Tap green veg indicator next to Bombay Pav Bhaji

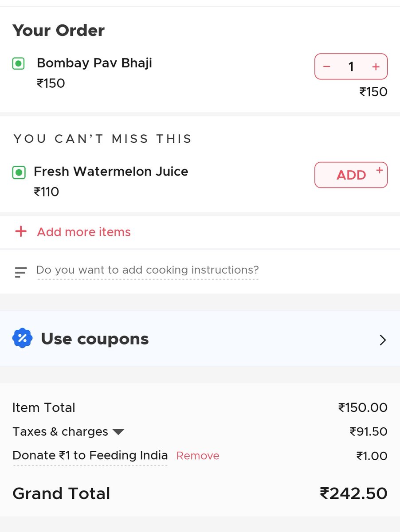pos(18,64)
